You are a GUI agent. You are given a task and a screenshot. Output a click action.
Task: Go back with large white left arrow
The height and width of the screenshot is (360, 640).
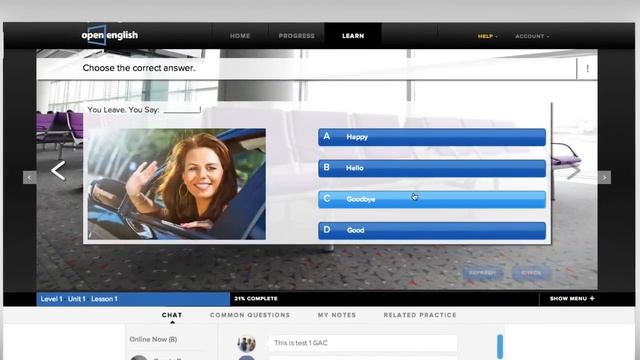[58, 171]
